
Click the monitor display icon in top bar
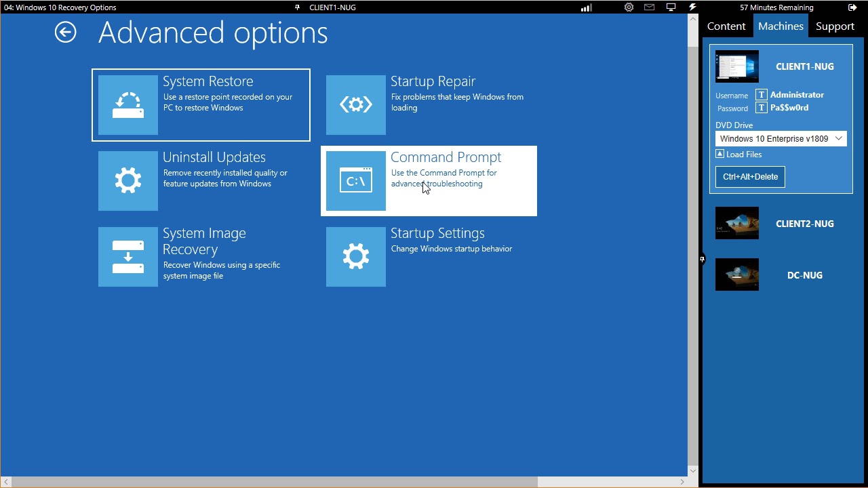click(671, 7)
